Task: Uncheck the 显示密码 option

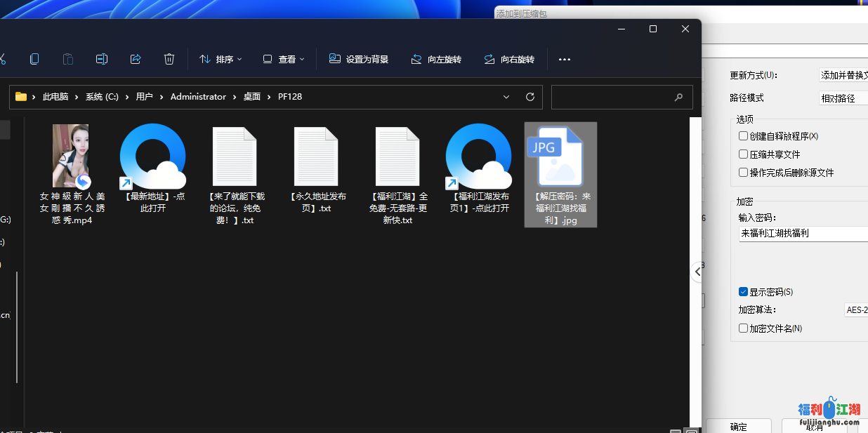Action: pos(743,291)
